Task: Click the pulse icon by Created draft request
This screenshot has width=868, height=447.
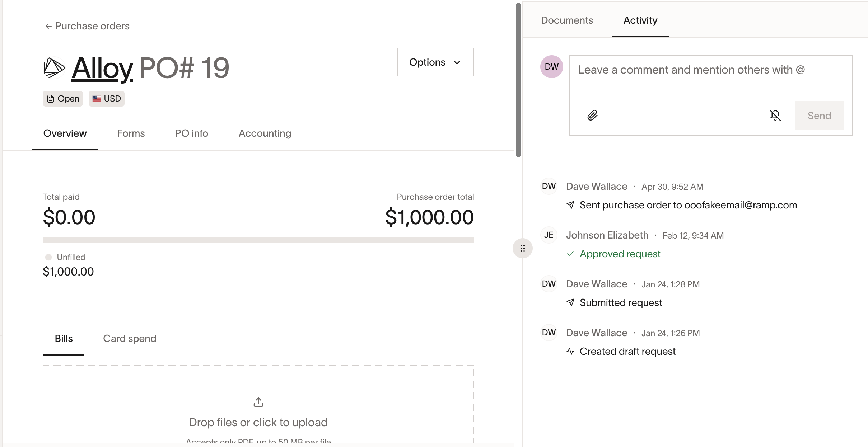Action: 570,351
